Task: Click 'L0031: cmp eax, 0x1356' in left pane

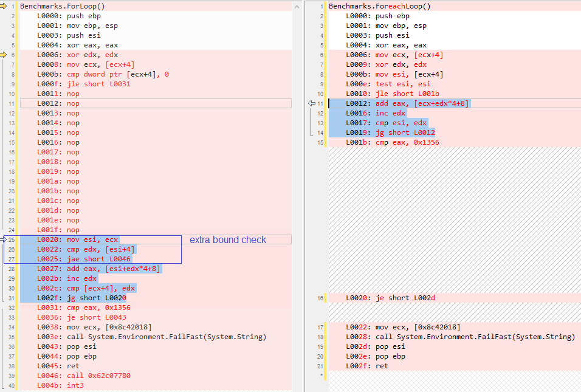Action: pos(84,308)
